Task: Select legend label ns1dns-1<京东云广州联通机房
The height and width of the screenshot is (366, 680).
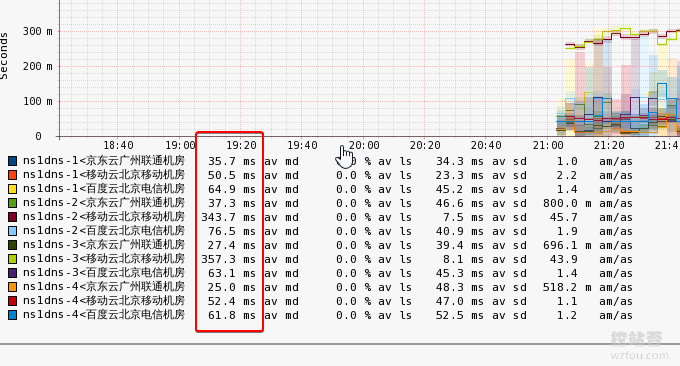Action: [x=104, y=161]
